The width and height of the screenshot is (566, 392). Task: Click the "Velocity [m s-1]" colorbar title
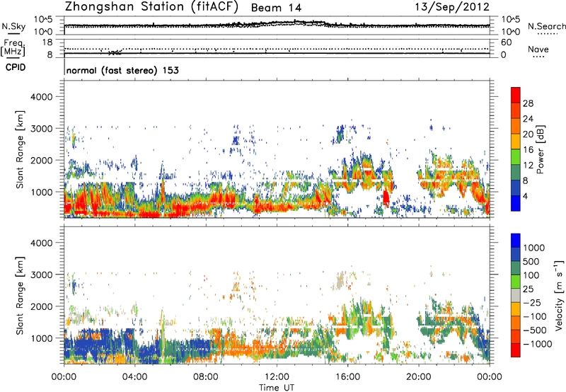[559, 295]
